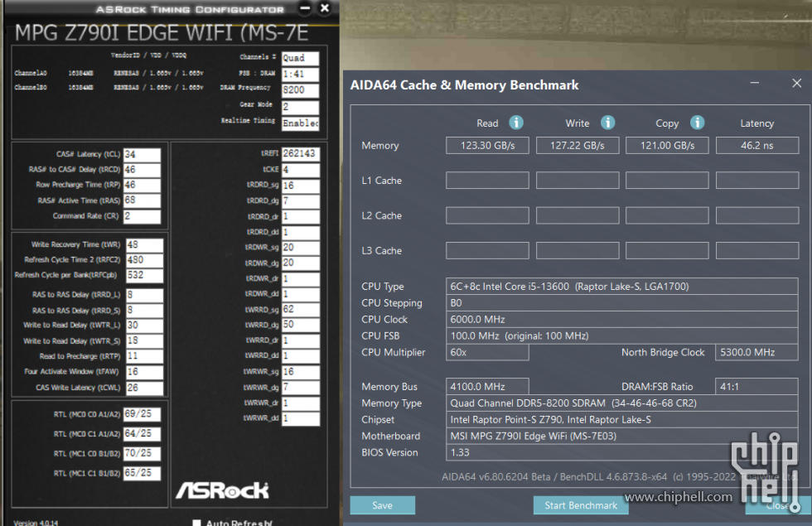
Task: Click the Write info icon in AIDA64
Action: pos(607,123)
